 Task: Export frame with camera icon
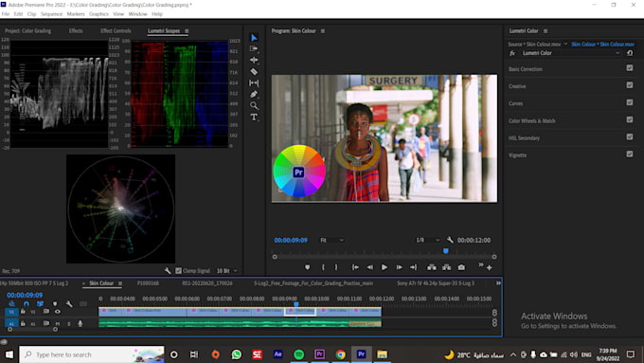pos(461,267)
